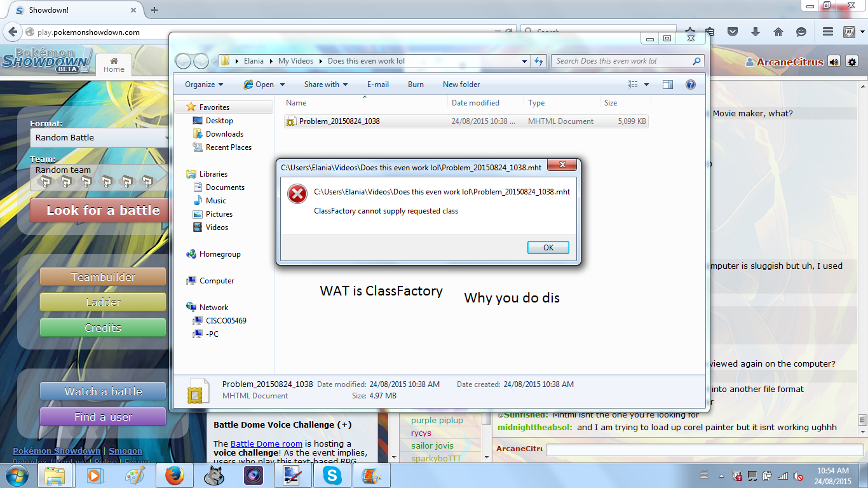Click the Change your view icon

[632, 85]
